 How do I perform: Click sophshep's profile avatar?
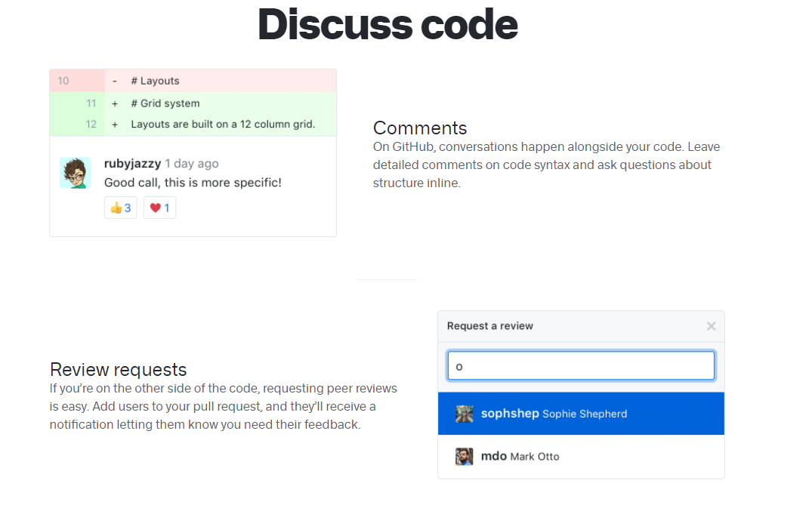[x=464, y=414]
